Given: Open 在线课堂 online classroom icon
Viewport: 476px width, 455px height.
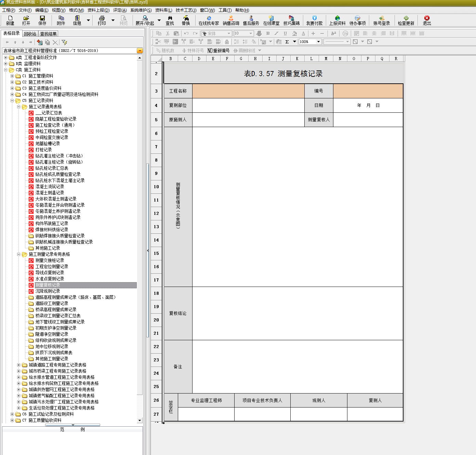Looking at the screenshot, I should (x=272, y=20).
